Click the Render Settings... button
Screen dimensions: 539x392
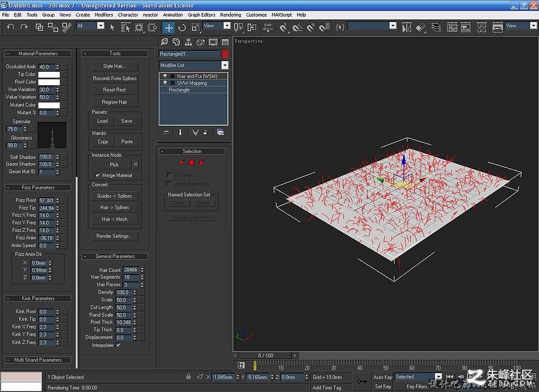tap(114, 236)
